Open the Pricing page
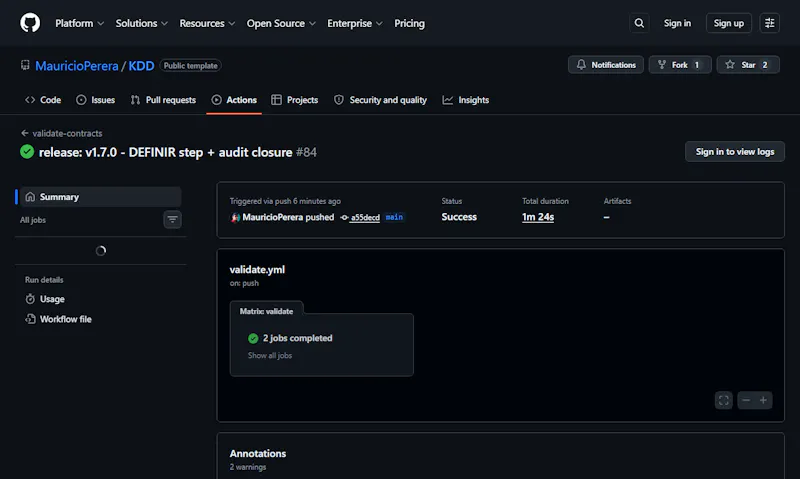 click(x=409, y=23)
